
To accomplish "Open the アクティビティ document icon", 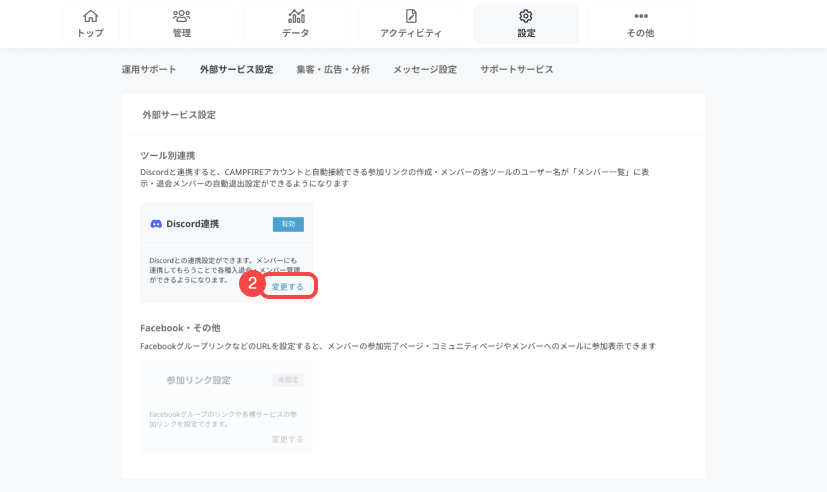I will [411, 16].
